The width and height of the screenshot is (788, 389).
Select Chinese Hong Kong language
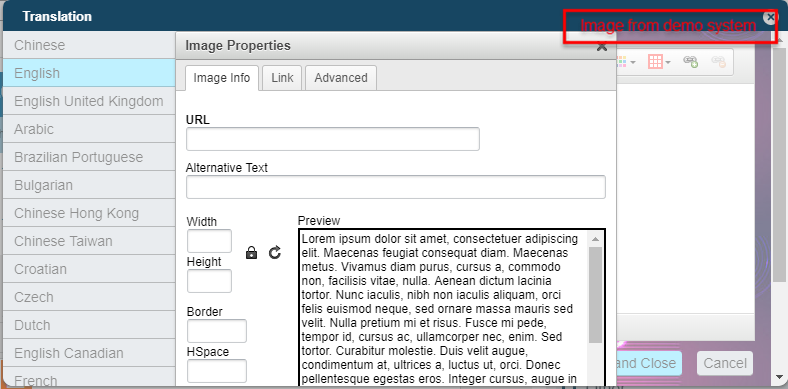(x=89, y=213)
